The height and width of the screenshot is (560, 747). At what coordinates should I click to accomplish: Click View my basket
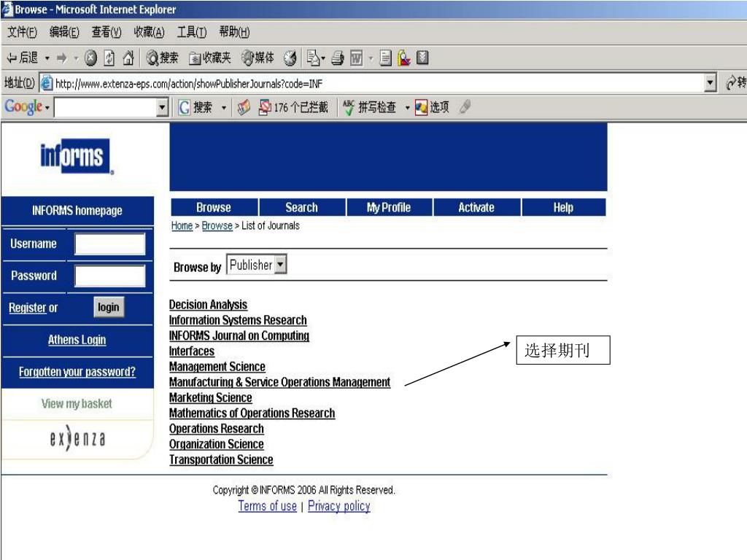coord(77,404)
